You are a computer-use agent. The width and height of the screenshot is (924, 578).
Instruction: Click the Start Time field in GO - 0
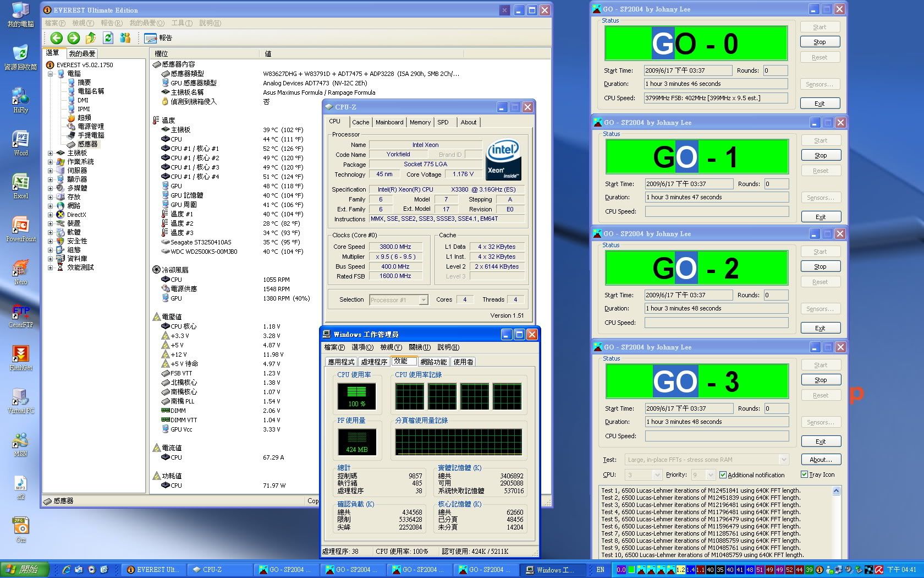click(x=688, y=70)
